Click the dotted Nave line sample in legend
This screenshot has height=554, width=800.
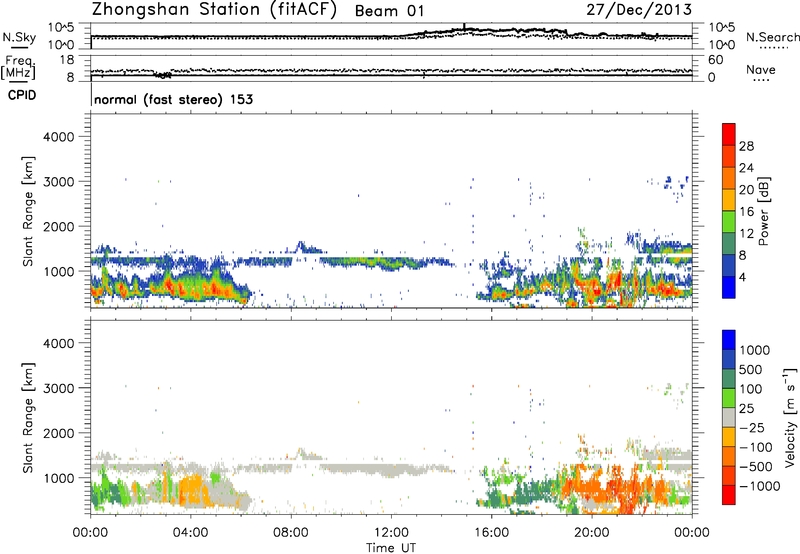(761, 80)
